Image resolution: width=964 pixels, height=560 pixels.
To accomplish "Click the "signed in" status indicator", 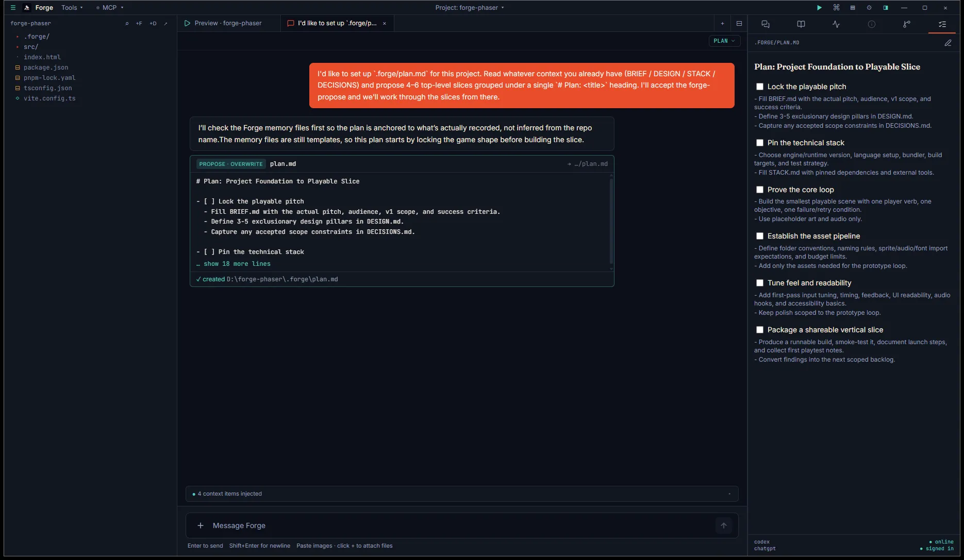I will 937,549.
